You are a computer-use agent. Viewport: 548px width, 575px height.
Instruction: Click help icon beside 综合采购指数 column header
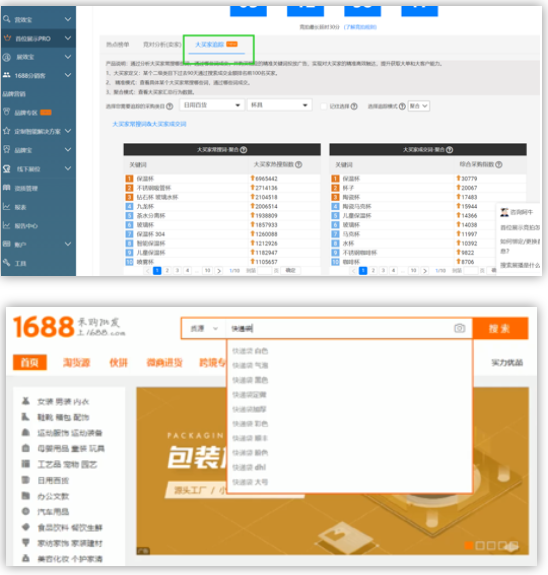[x=499, y=165]
